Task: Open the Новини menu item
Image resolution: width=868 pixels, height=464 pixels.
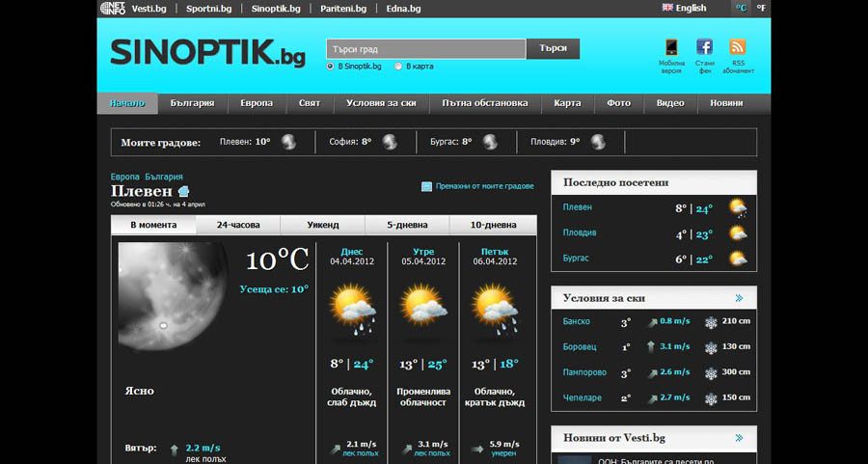Action: coord(727,103)
